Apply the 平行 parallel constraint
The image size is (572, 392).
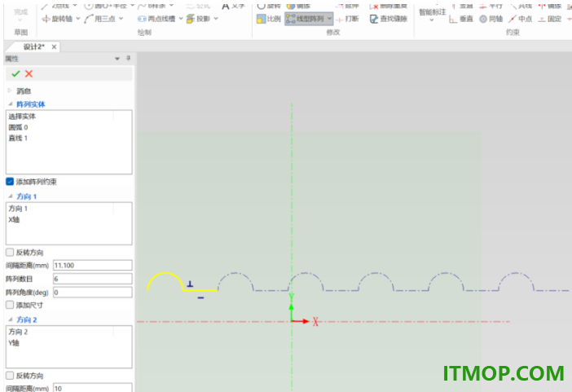click(491, 6)
